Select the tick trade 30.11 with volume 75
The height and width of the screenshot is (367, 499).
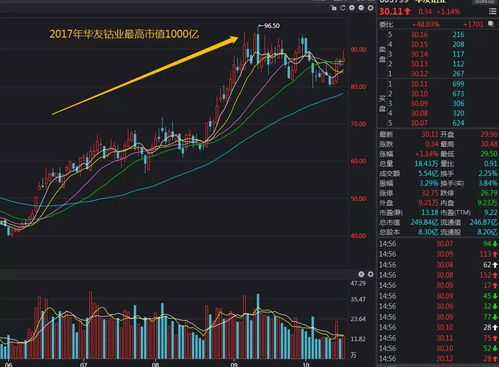click(x=438, y=338)
